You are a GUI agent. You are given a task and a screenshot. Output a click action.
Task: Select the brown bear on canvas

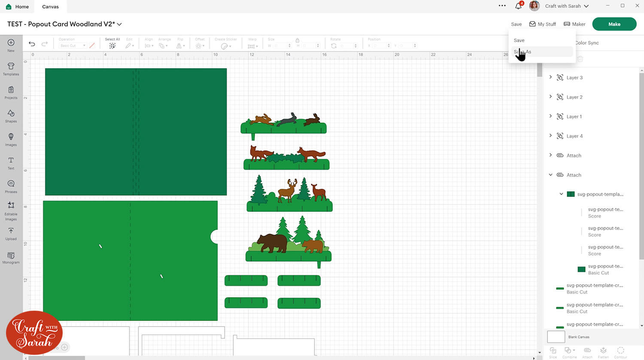click(x=271, y=243)
